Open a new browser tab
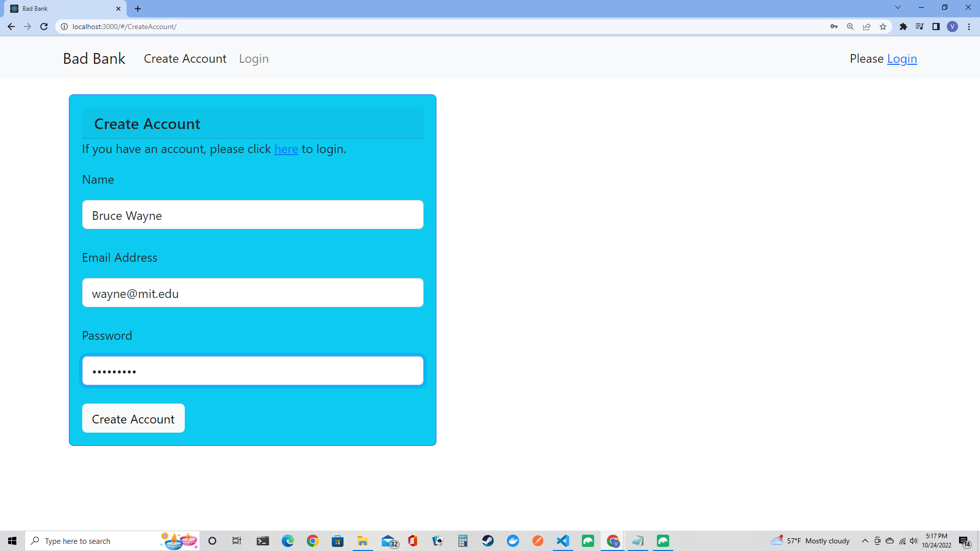Viewport: 980px width, 551px height. (x=138, y=9)
